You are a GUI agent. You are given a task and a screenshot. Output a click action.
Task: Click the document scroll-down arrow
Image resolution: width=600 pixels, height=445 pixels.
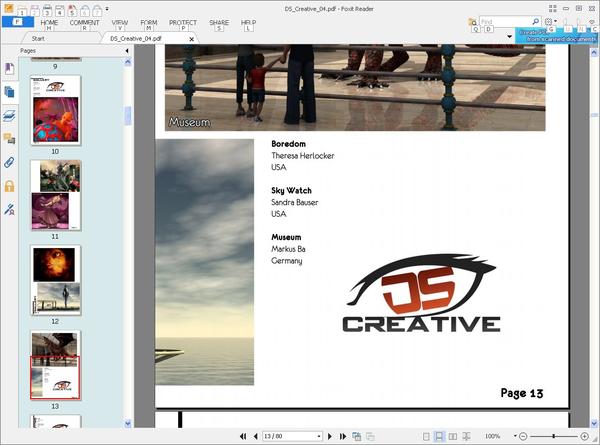pyautogui.click(x=594, y=423)
